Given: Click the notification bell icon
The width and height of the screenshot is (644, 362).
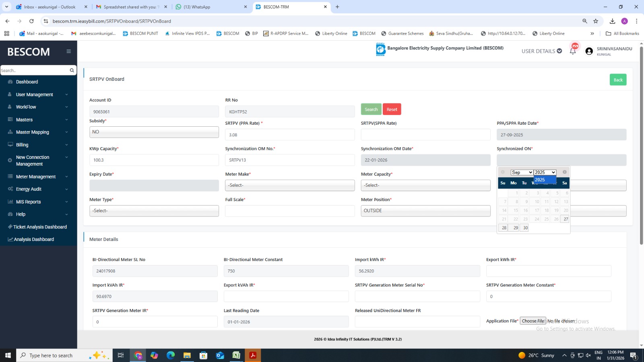Looking at the screenshot, I should coord(573,51).
